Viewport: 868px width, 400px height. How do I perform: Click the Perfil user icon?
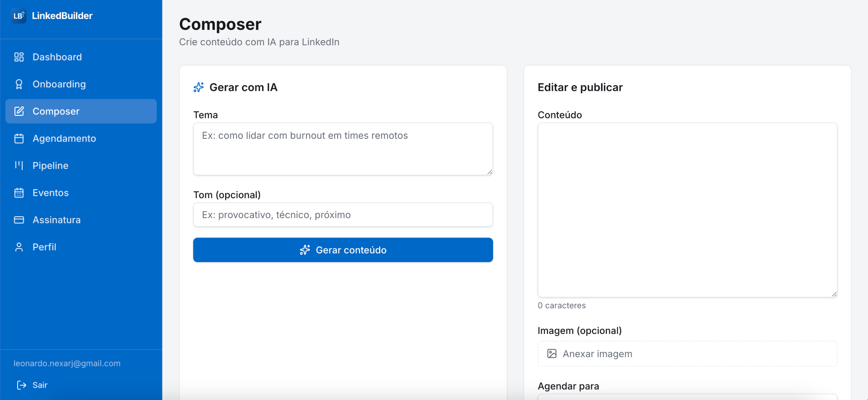click(x=19, y=247)
